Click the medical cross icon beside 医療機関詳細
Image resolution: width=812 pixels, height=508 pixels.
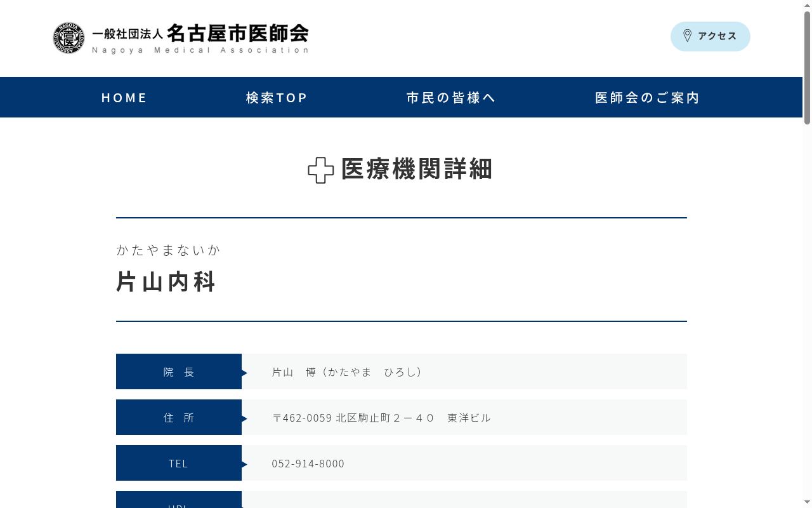coord(321,170)
